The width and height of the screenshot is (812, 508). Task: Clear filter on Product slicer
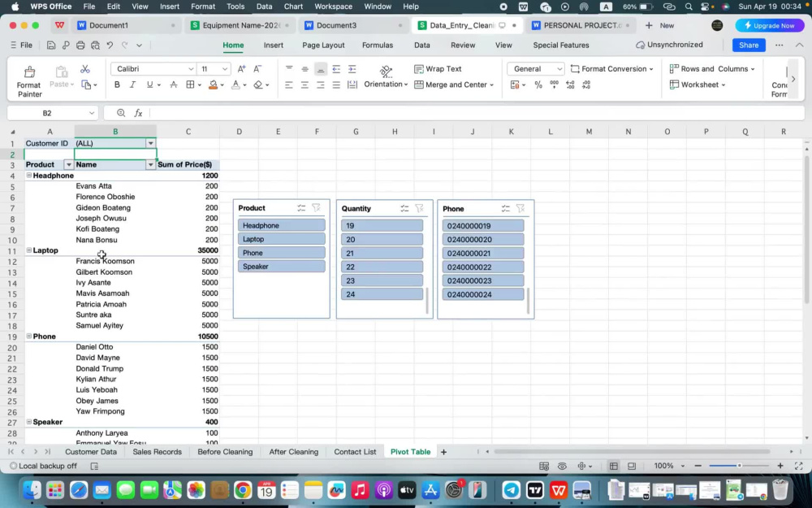click(316, 208)
